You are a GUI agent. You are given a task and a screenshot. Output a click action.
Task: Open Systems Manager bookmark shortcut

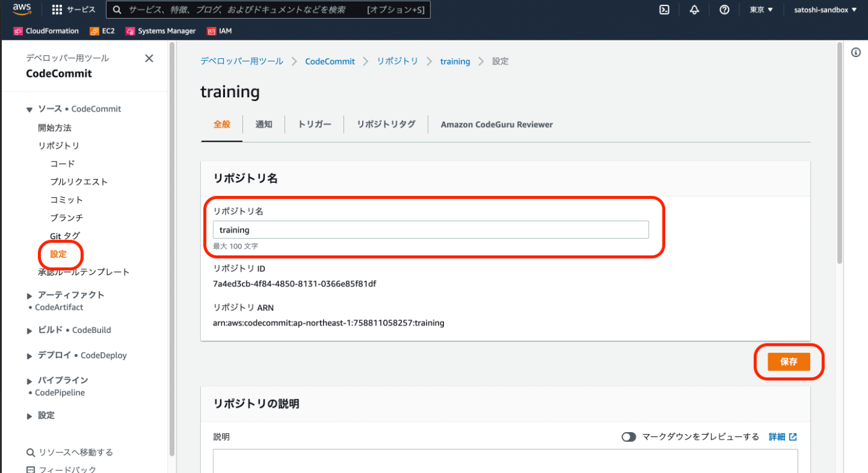point(161,31)
